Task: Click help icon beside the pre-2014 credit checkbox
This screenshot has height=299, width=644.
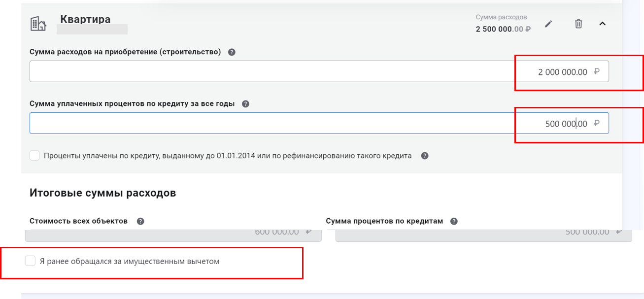Action: tap(425, 156)
